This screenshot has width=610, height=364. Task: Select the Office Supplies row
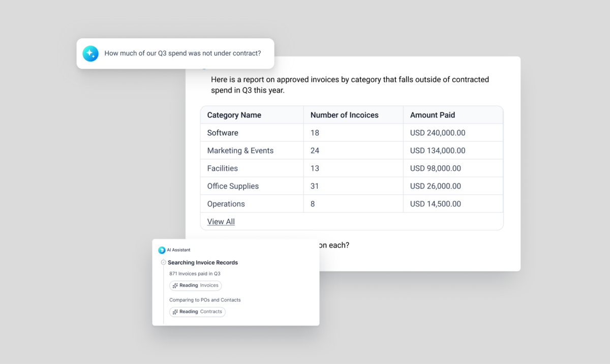pos(233,186)
